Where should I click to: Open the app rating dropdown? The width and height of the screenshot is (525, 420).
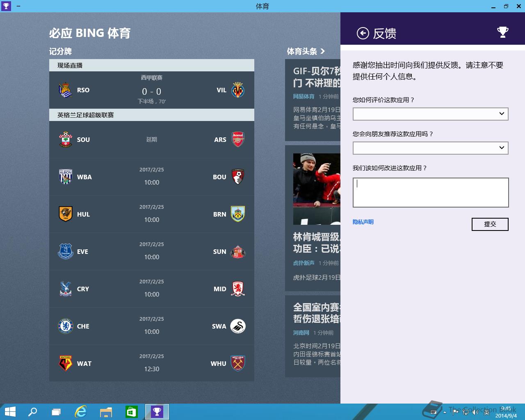pyautogui.click(x=431, y=114)
